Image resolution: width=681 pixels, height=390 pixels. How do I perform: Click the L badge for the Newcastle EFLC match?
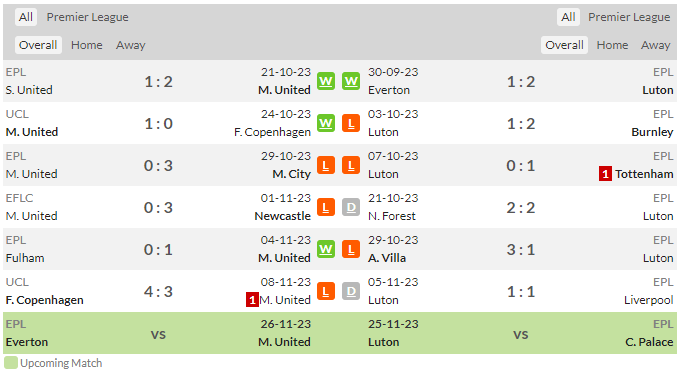point(326,208)
